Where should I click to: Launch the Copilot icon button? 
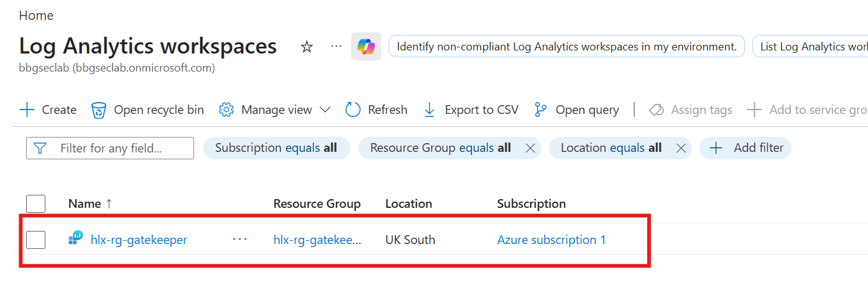pyautogui.click(x=366, y=47)
